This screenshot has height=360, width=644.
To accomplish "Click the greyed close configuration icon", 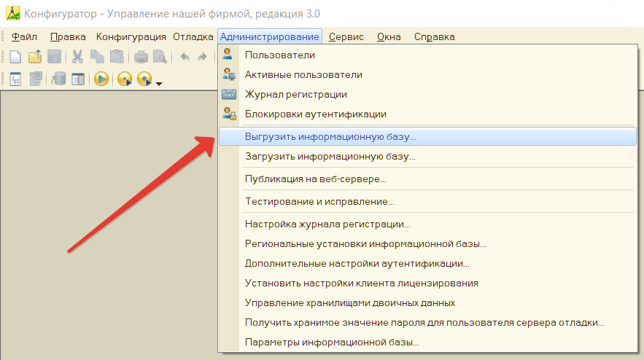I will (36, 79).
